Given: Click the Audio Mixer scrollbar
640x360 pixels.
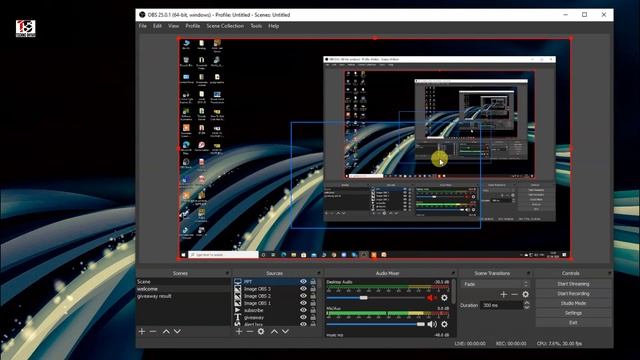Looking at the screenshot, I should [x=453, y=291].
